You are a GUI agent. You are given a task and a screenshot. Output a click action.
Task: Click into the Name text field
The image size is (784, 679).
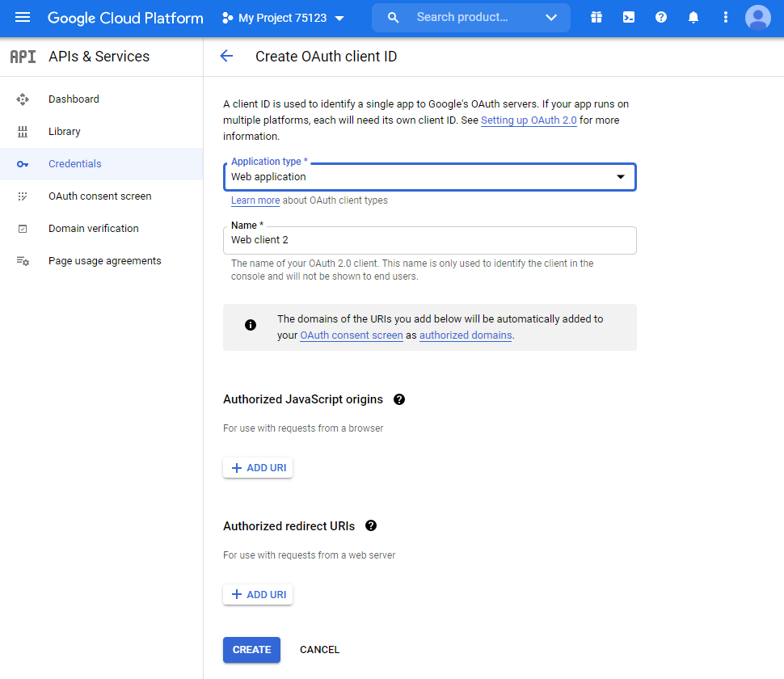429,240
